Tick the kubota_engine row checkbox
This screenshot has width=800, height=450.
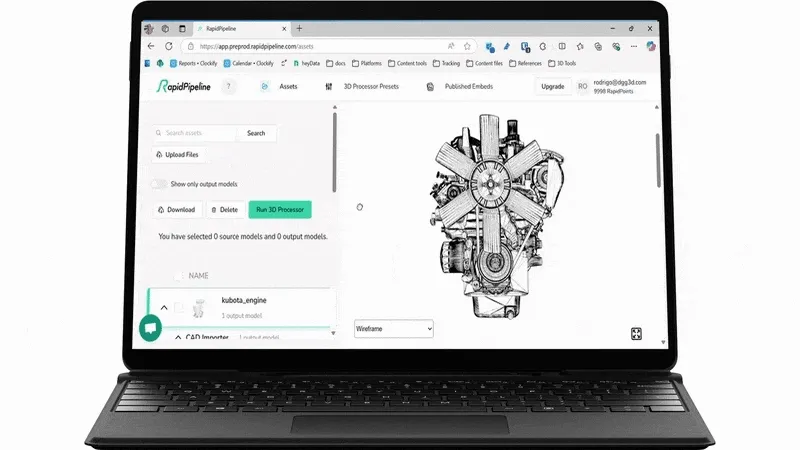[x=178, y=308]
